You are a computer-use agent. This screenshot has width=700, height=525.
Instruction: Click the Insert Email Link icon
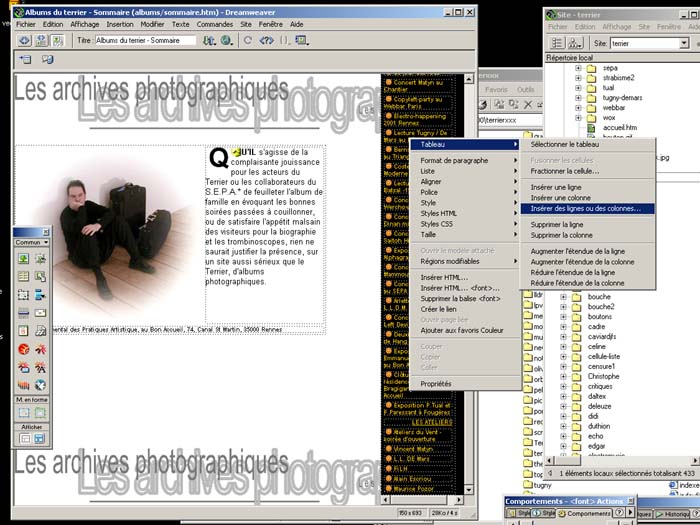[x=41, y=313]
